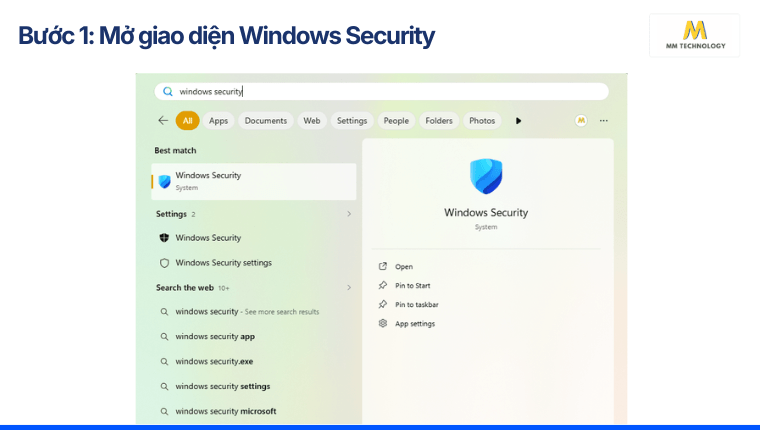Expand the Settings results chevron
Image resolution: width=760 pixels, height=430 pixels.
click(349, 214)
